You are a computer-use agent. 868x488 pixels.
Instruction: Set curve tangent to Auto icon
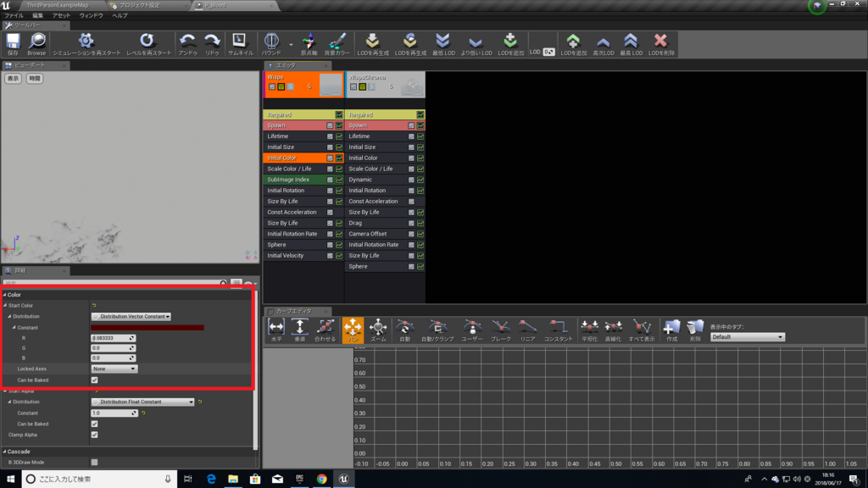tap(404, 330)
